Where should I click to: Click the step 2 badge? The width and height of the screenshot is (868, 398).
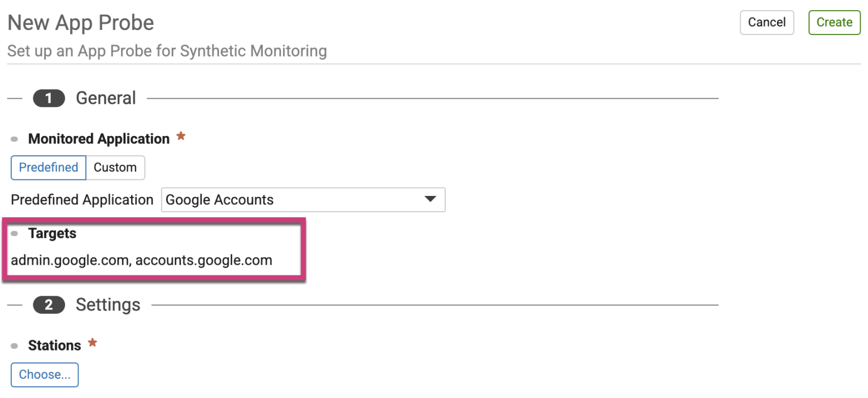point(49,305)
